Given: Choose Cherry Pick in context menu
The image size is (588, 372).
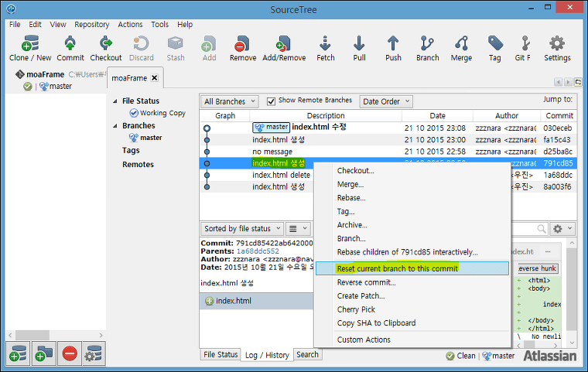Looking at the screenshot, I should pyautogui.click(x=412, y=309).
